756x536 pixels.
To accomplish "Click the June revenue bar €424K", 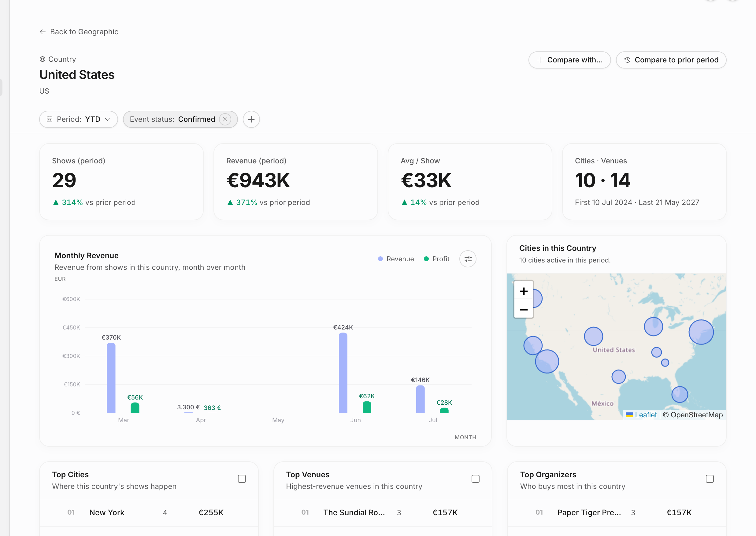I will click(x=343, y=373).
